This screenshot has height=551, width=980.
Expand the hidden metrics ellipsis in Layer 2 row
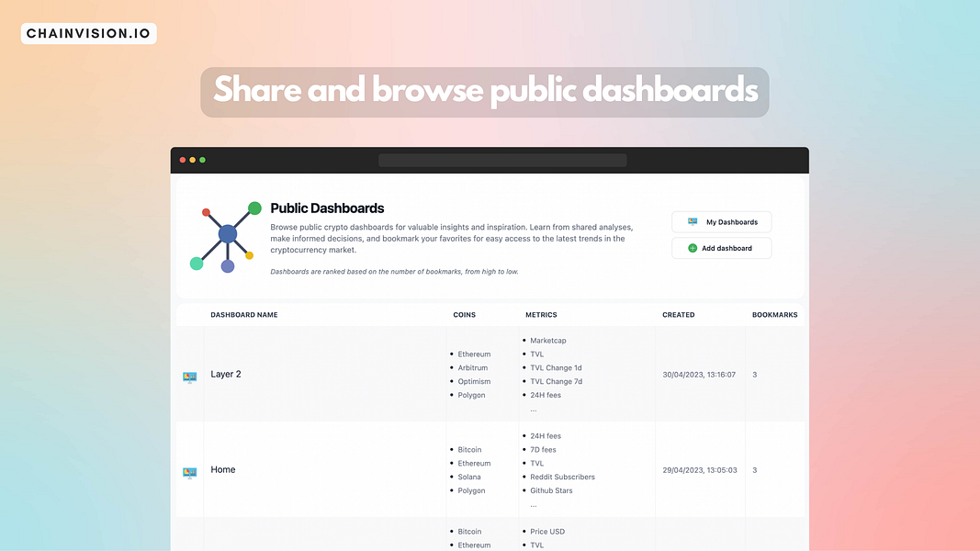(534, 409)
